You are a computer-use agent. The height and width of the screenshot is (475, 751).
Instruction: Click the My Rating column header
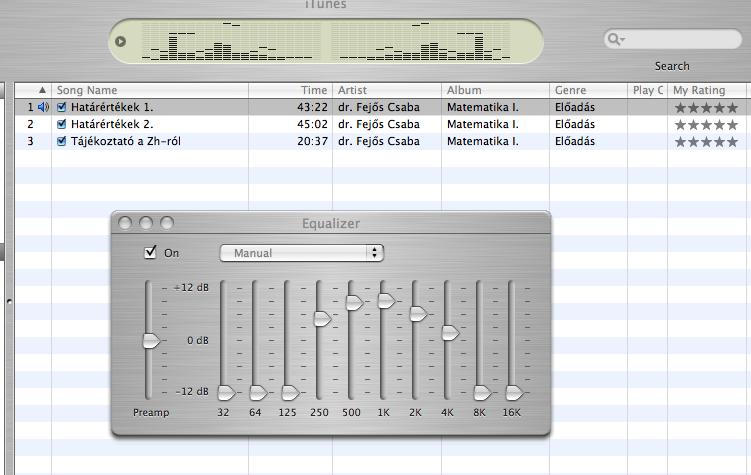click(x=707, y=90)
